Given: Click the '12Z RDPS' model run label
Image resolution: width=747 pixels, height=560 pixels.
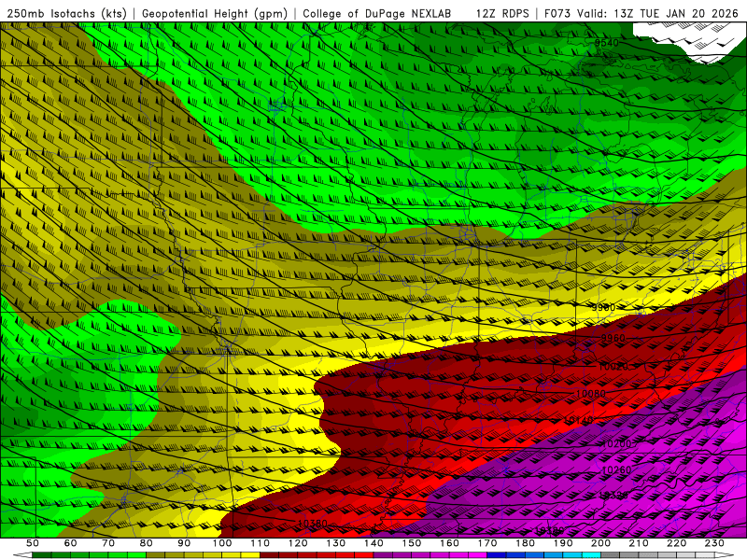Looking at the screenshot, I should coord(502,13).
